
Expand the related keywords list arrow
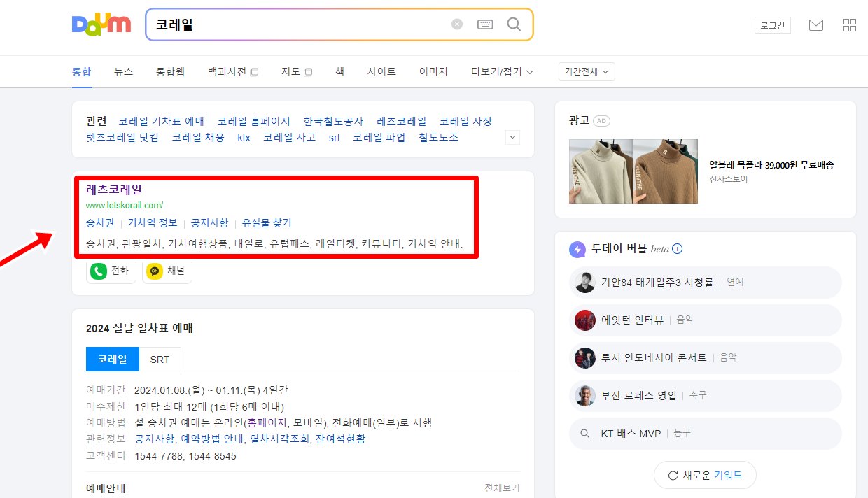point(513,138)
